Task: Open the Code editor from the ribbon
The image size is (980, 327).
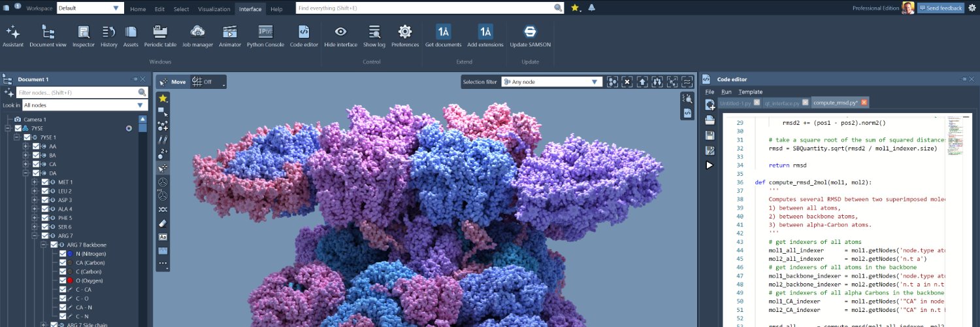Action: pos(304,36)
